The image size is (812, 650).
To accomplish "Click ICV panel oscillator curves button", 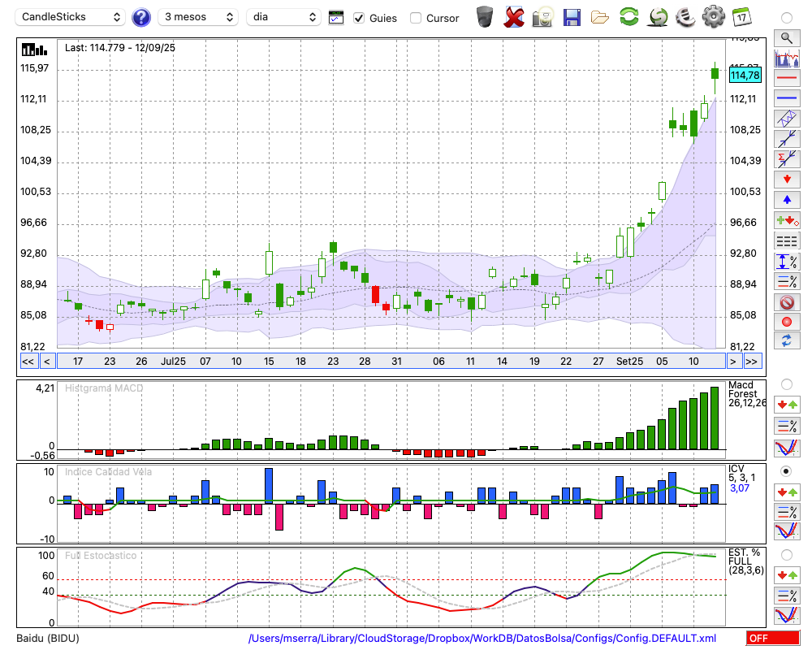I will (787, 531).
